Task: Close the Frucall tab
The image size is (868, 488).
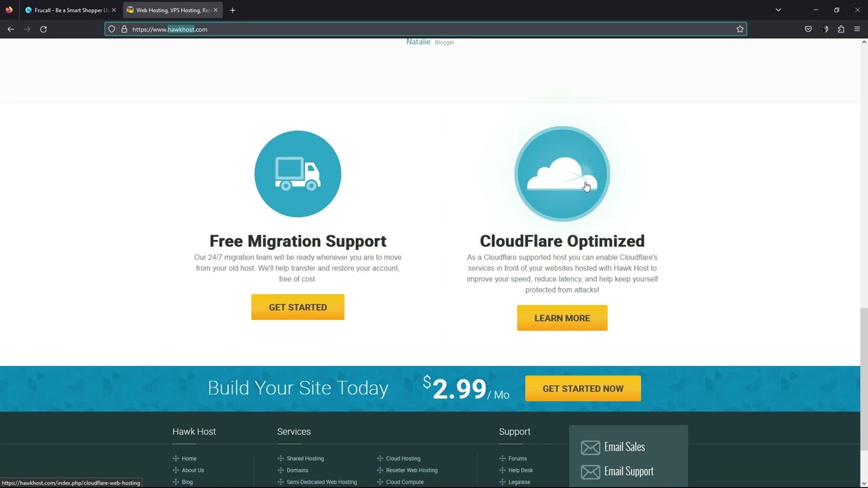Action: coord(114,10)
